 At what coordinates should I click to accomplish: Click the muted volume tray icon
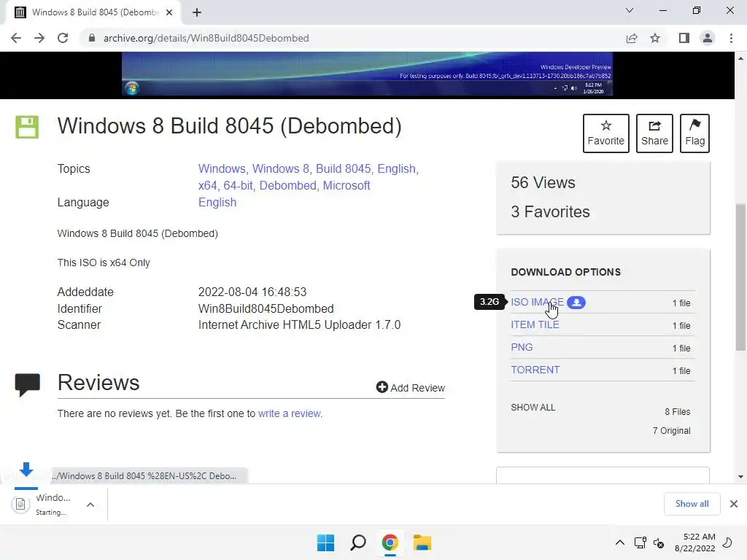[x=659, y=542]
